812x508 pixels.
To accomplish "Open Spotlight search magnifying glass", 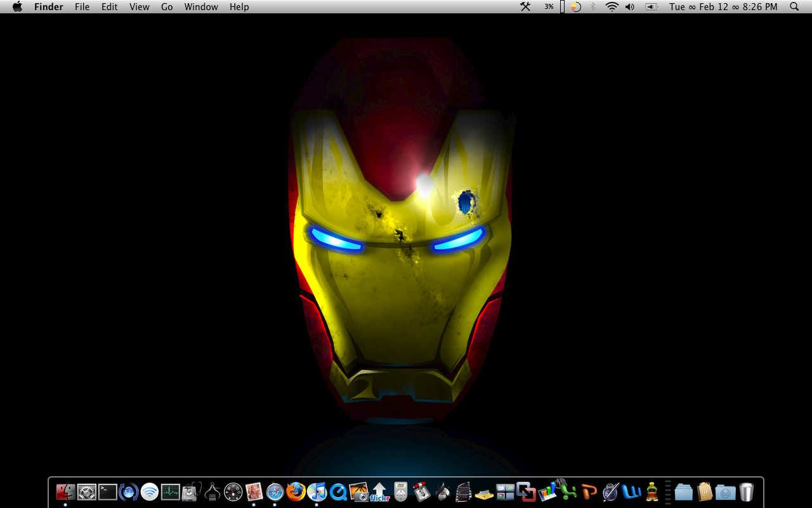I will (794, 7).
